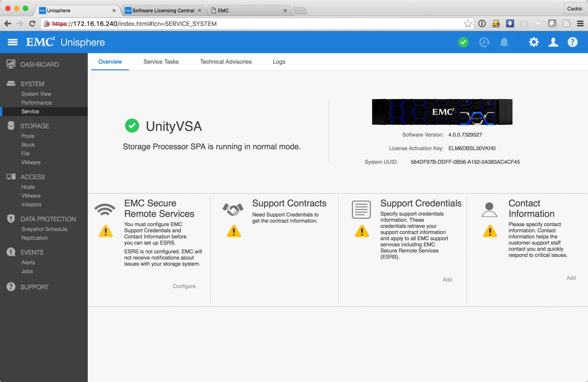Screen dimensions: 588x382
Task: Click the browser address bar
Action: [247, 24]
